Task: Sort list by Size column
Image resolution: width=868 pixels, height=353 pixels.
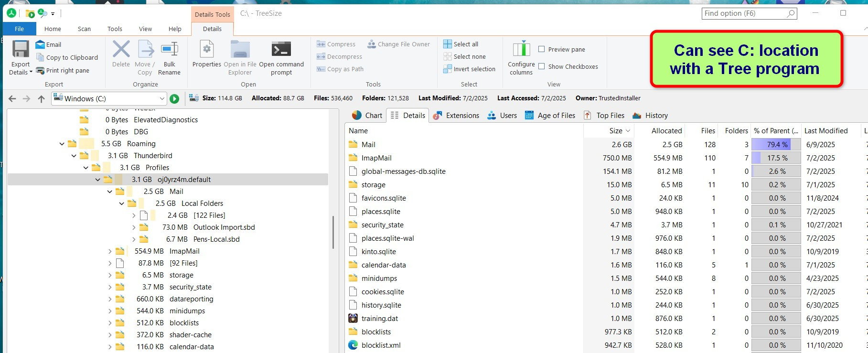Action: (x=609, y=130)
